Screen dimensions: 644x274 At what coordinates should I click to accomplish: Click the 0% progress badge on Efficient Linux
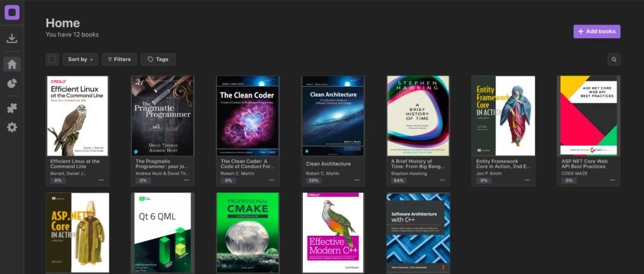[x=58, y=180]
